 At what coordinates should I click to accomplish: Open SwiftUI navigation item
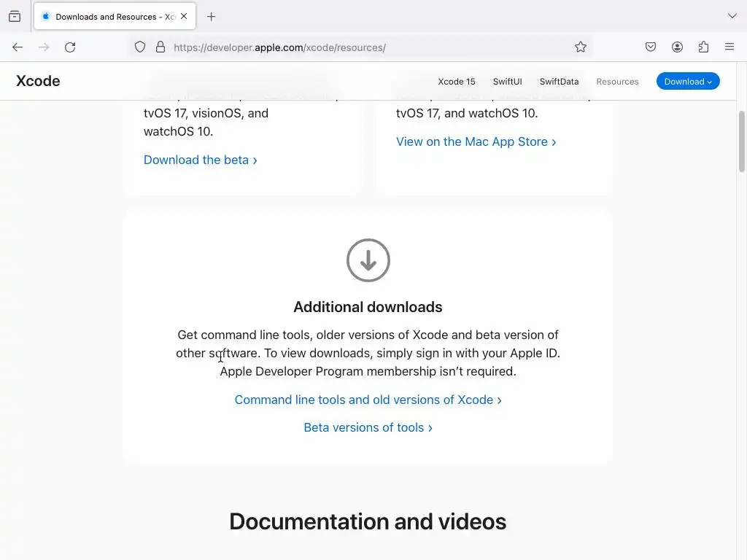(508, 82)
